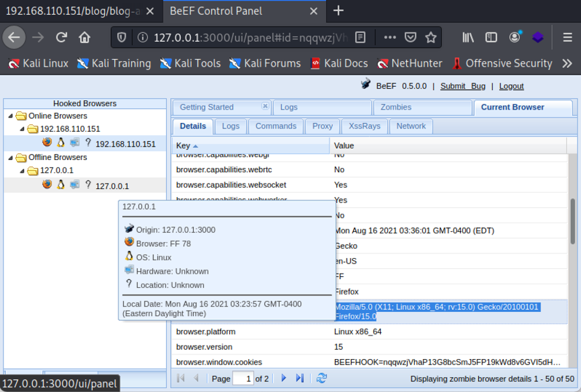
Task: Select the browser.platform row
Action: (x=369, y=331)
